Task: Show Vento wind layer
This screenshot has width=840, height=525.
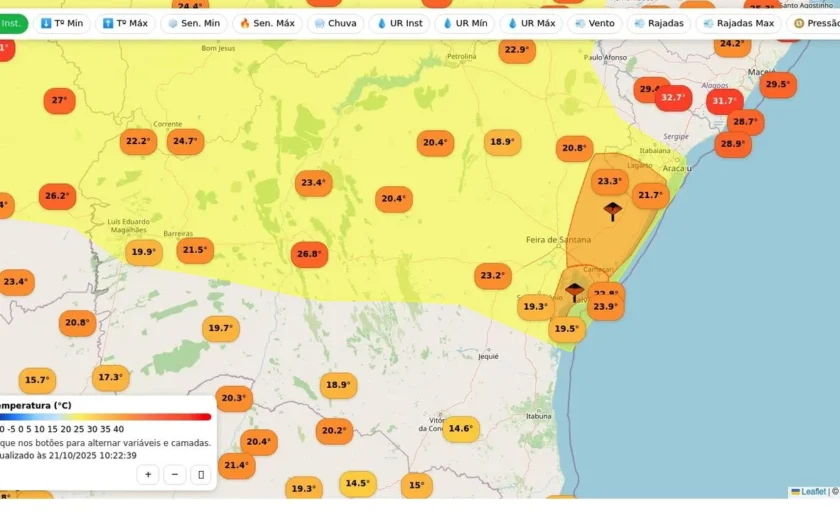Action: pyautogui.click(x=595, y=24)
